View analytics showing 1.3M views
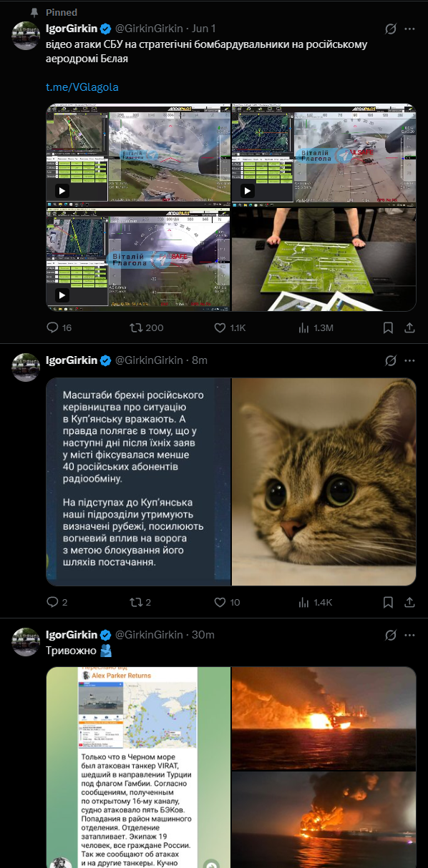428x868 pixels. point(315,327)
